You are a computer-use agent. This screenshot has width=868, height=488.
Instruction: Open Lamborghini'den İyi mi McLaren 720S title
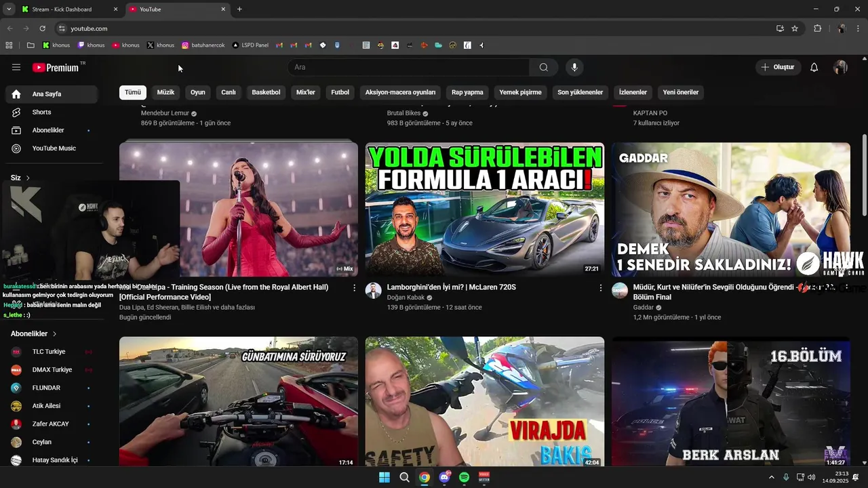point(452,287)
